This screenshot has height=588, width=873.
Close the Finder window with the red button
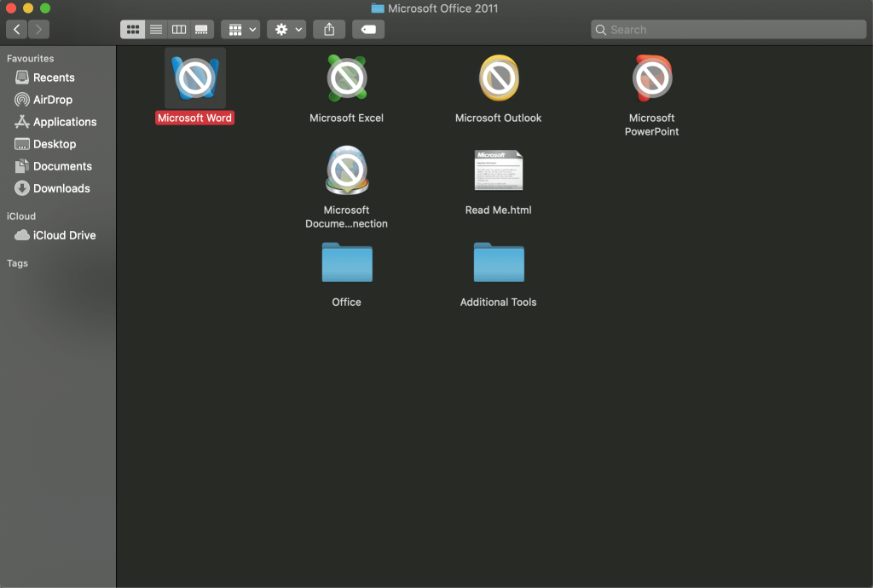click(x=11, y=9)
